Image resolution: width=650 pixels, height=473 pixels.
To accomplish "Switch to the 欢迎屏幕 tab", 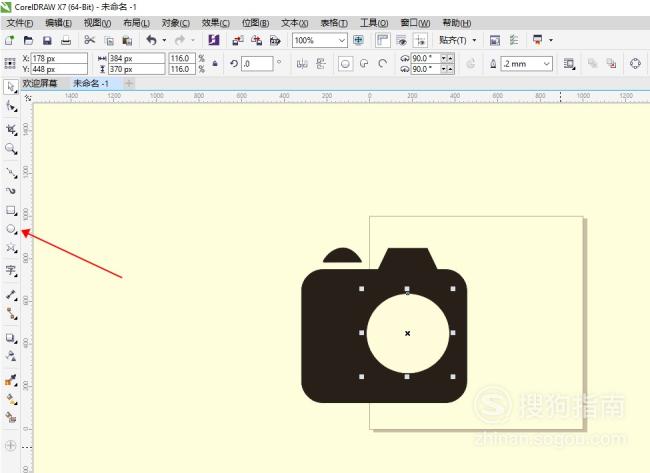I will click(40, 83).
